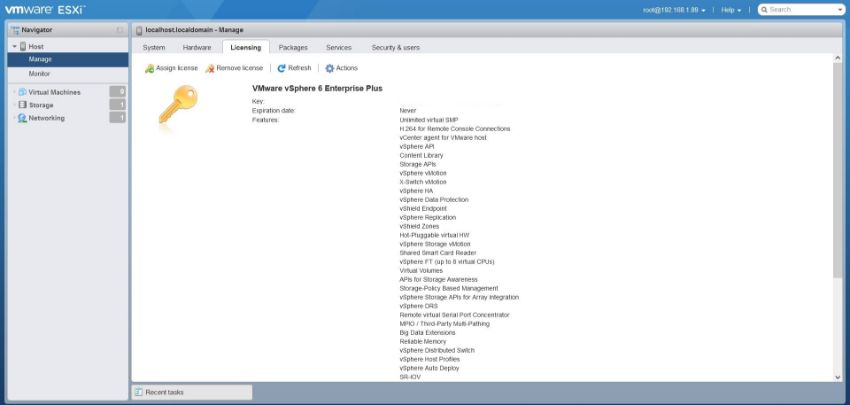Click the vertical scrollbar thumb
Screen dimensions: 850x405
point(838,171)
